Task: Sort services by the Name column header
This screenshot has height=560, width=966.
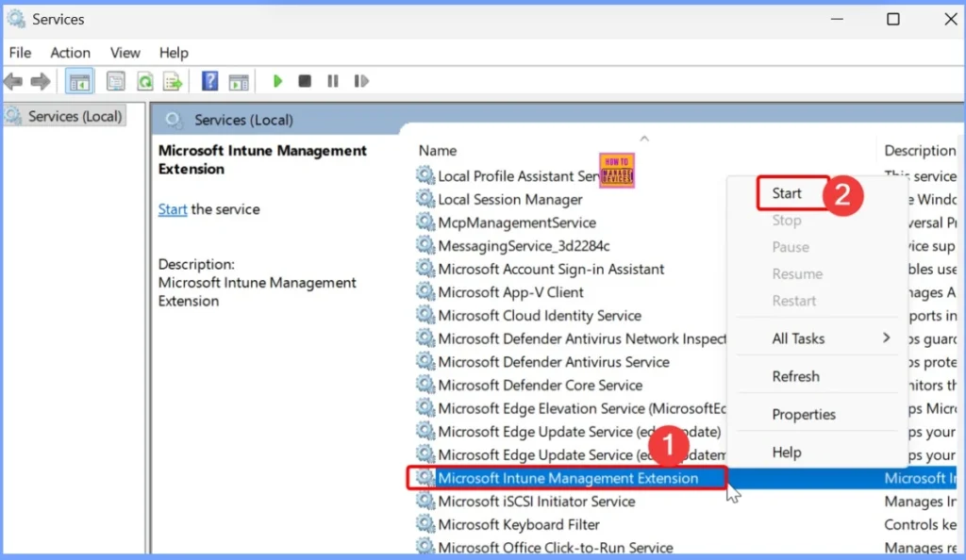Action: [x=438, y=151]
